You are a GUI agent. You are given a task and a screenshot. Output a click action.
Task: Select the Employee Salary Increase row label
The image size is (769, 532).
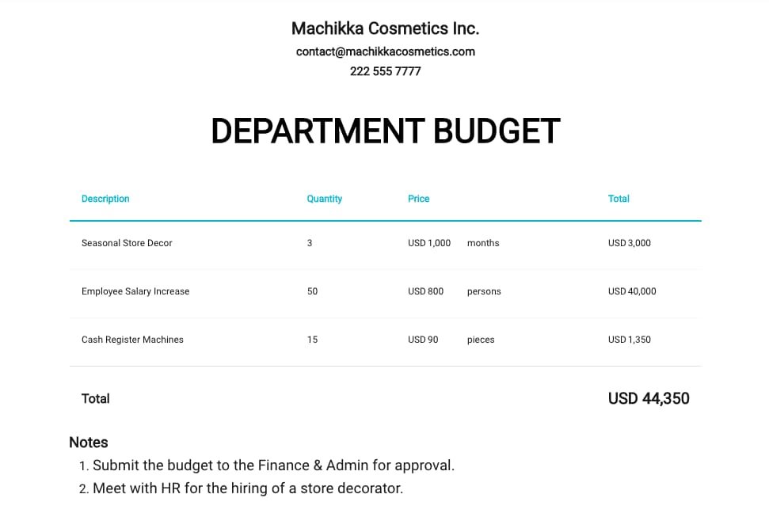tap(135, 291)
